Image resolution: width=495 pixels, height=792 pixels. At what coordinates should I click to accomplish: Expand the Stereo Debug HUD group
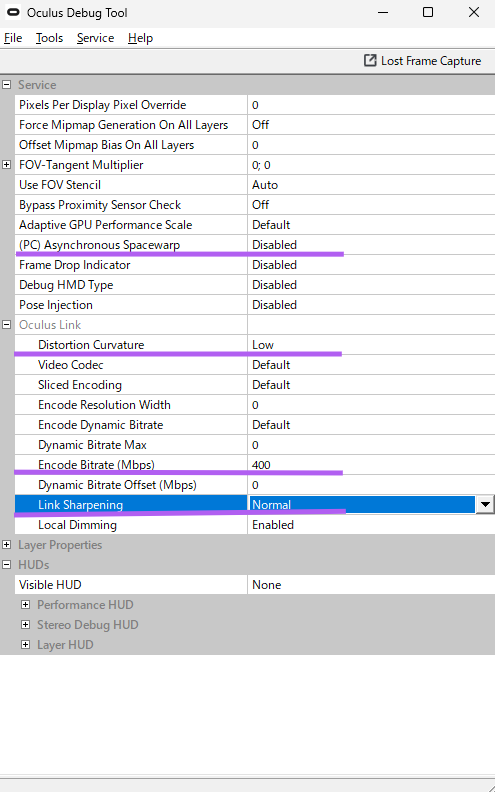[25, 625]
